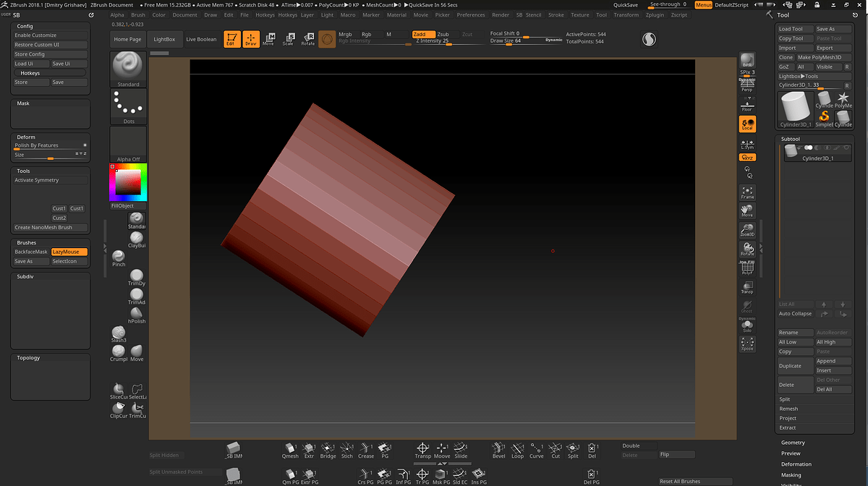The image size is (868, 486).
Task: Toggle Persp perspective view
Action: click(747, 85)
